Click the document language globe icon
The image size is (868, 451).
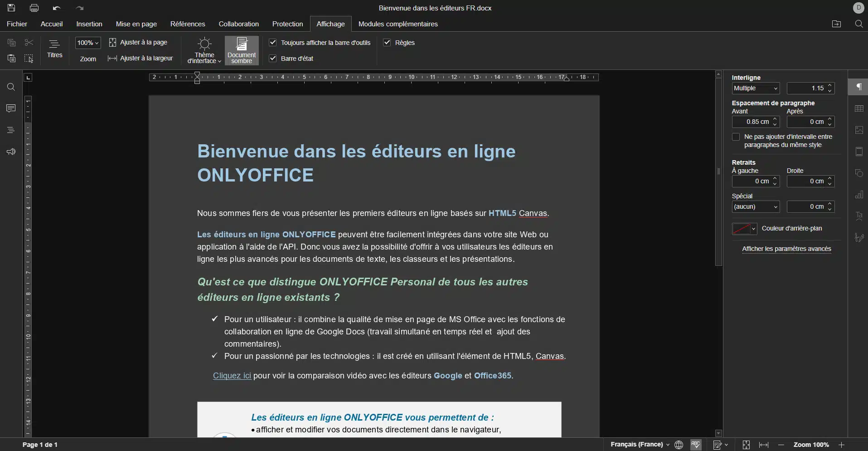(679, 445)
